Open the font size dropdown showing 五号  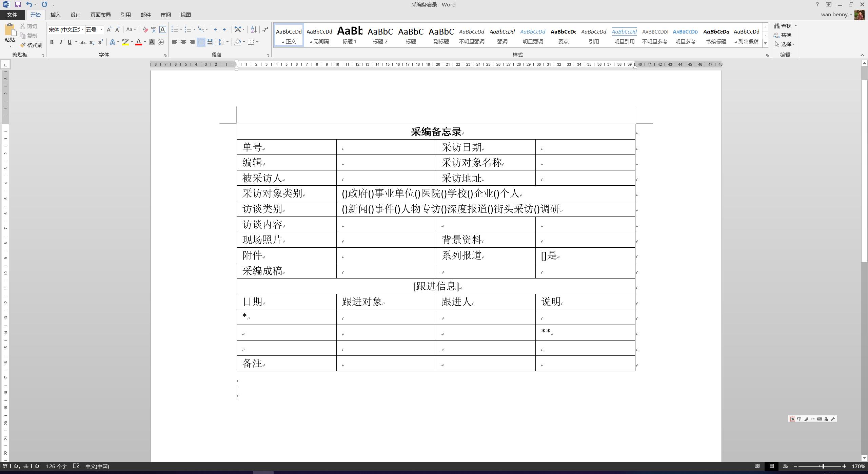tap(101, 30)
